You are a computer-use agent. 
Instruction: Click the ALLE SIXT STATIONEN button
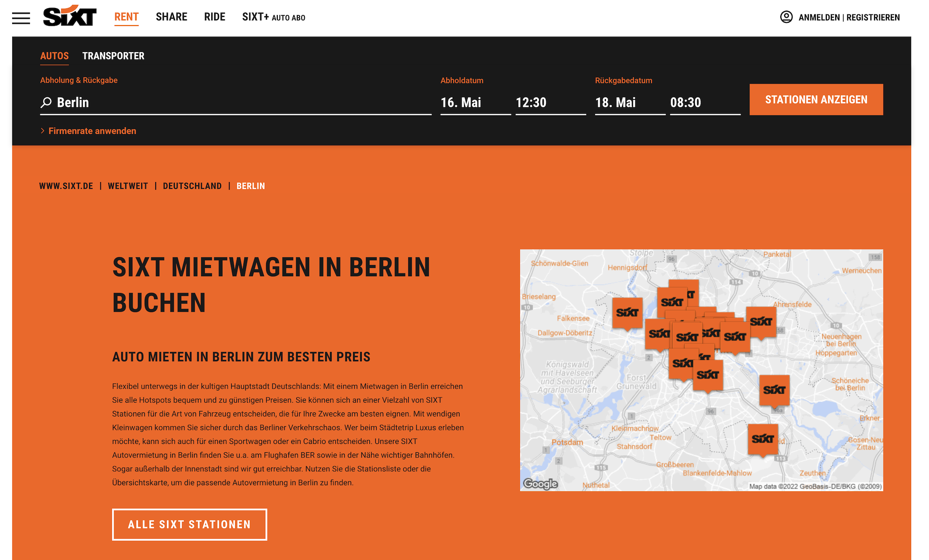(190, 525)
